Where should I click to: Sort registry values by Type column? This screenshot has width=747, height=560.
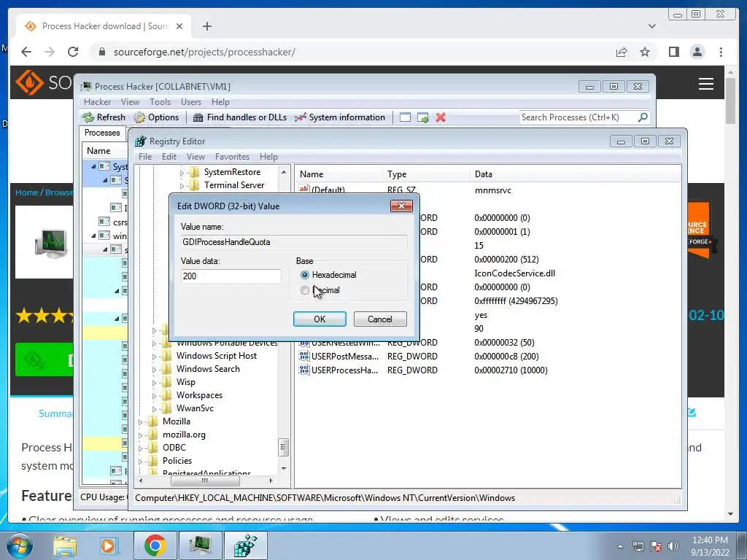coord(426,174)
